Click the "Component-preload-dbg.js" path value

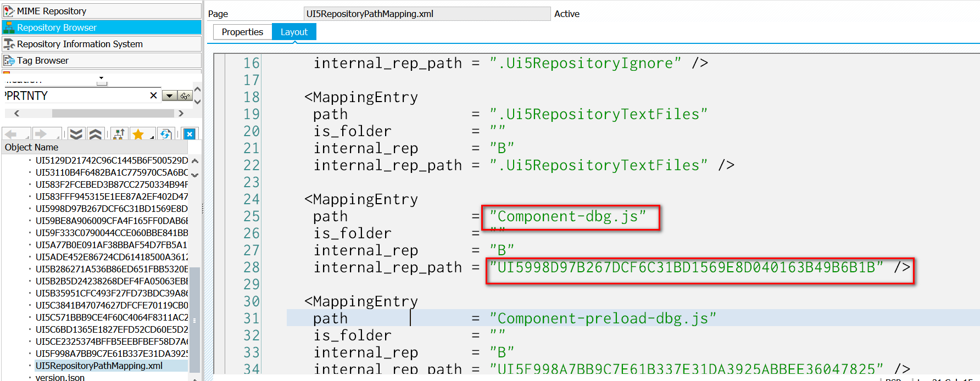(603, 318)
